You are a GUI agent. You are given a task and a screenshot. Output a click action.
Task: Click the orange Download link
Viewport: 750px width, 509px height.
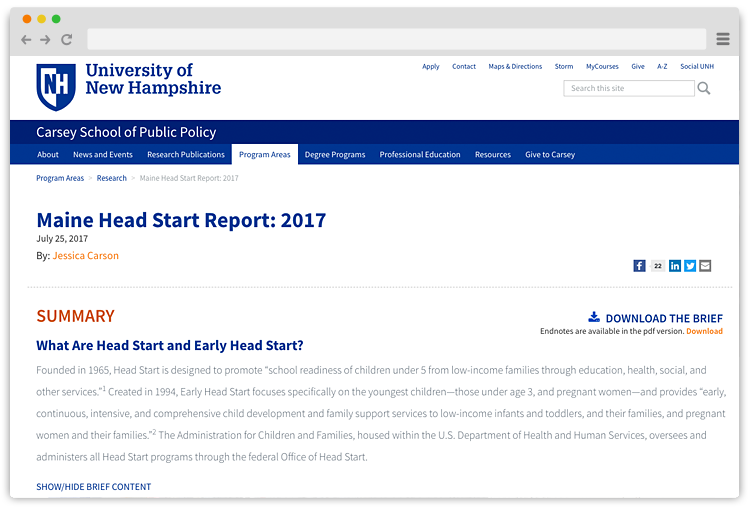click(x=705, y=331)
